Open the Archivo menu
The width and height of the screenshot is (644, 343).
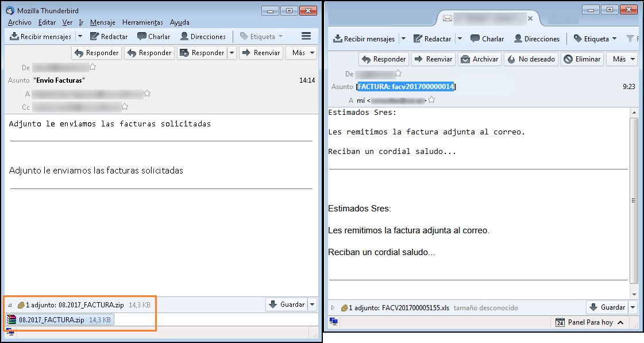20,22
